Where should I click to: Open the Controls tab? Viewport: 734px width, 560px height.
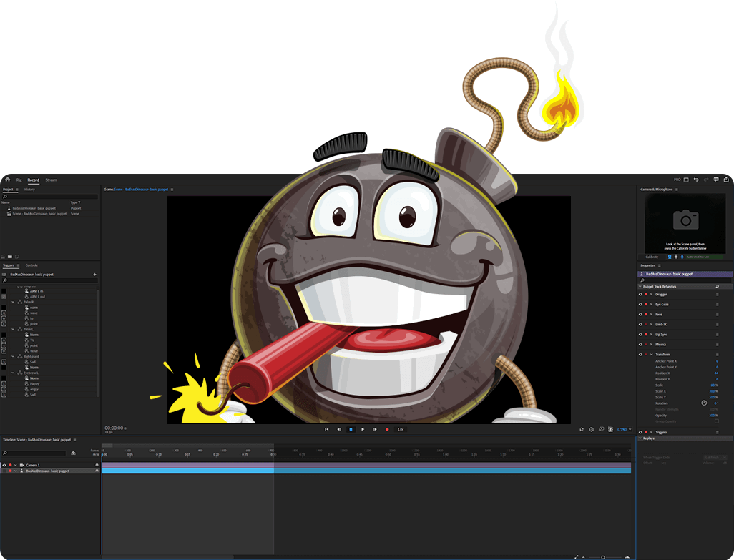[31, 265]
